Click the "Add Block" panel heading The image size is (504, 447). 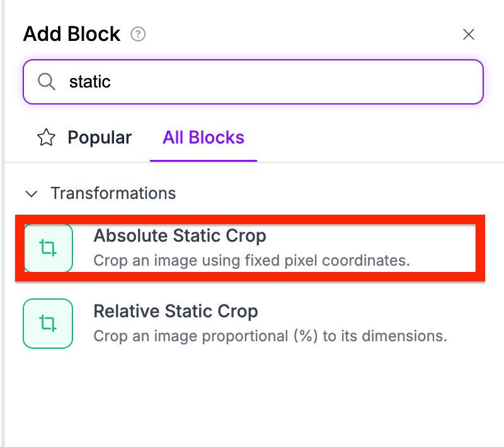71,34
